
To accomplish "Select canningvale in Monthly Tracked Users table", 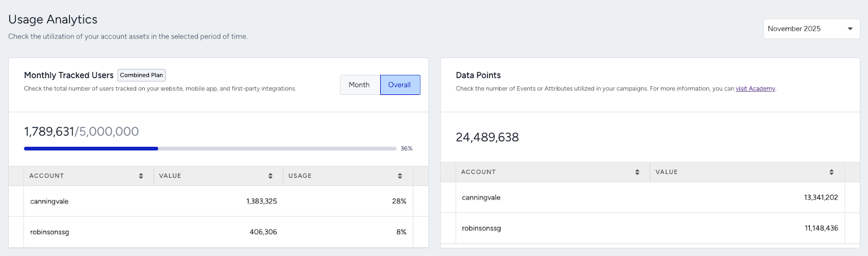I will 49,201.
